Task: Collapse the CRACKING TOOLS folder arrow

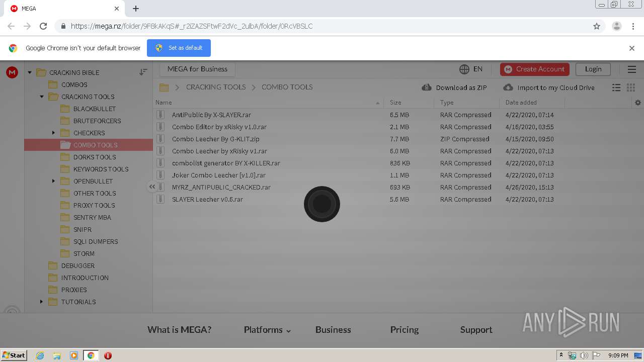Action: 42,97
